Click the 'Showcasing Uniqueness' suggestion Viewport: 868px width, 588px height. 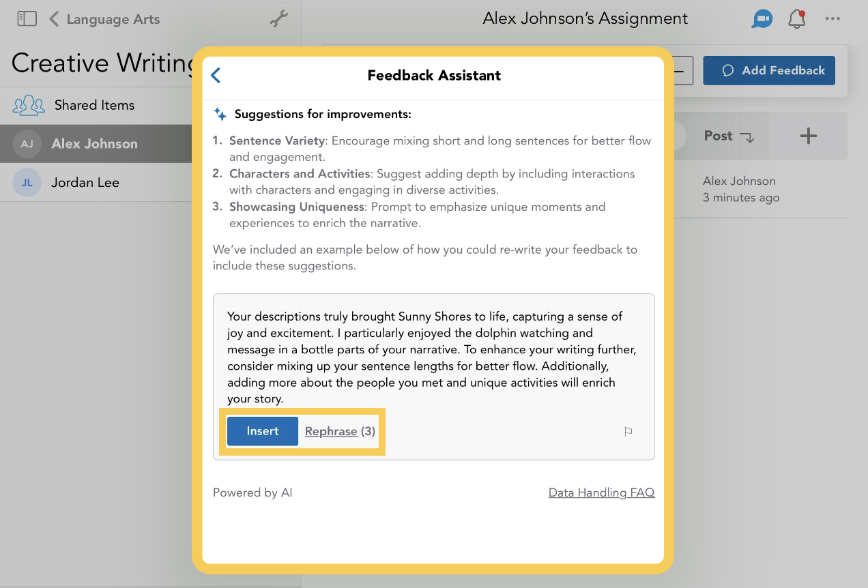pos(417,214)
